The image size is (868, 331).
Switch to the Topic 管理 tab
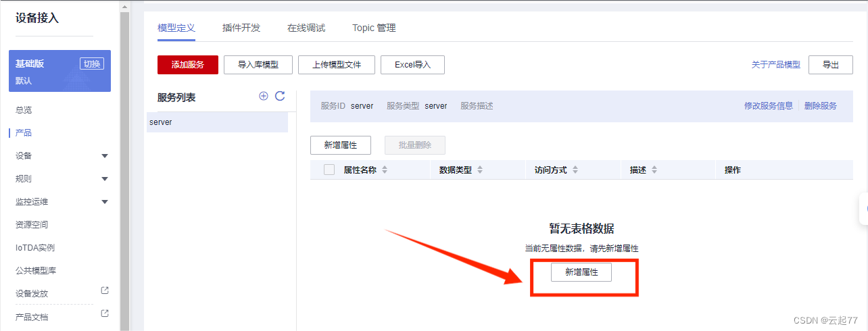[x=374, y=28]
